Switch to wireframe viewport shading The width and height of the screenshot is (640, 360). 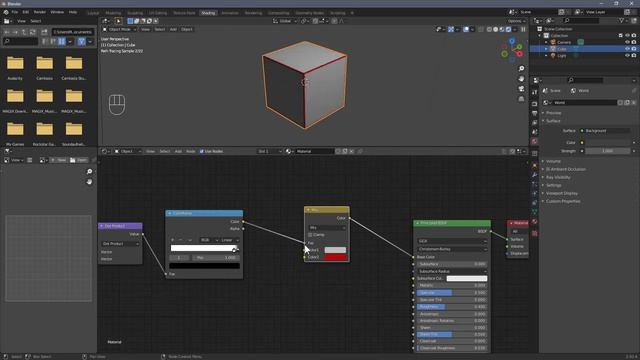(489, 29)
